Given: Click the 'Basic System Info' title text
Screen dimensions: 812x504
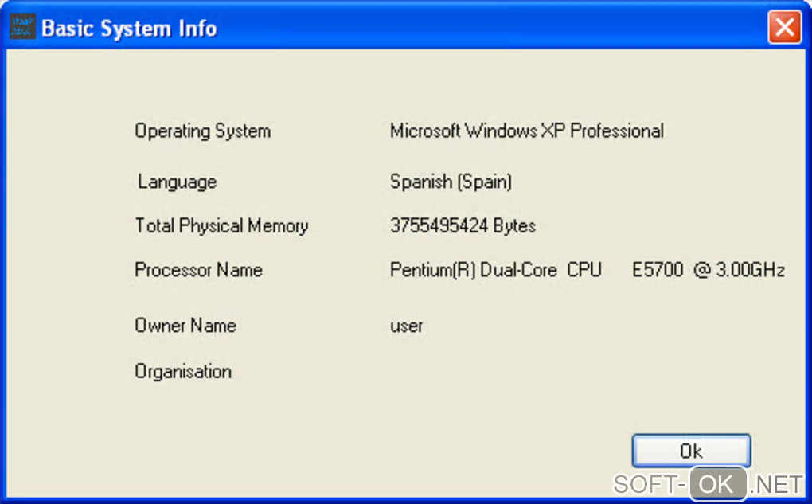Looking at the screenshot, I should [x=129, y=29].
